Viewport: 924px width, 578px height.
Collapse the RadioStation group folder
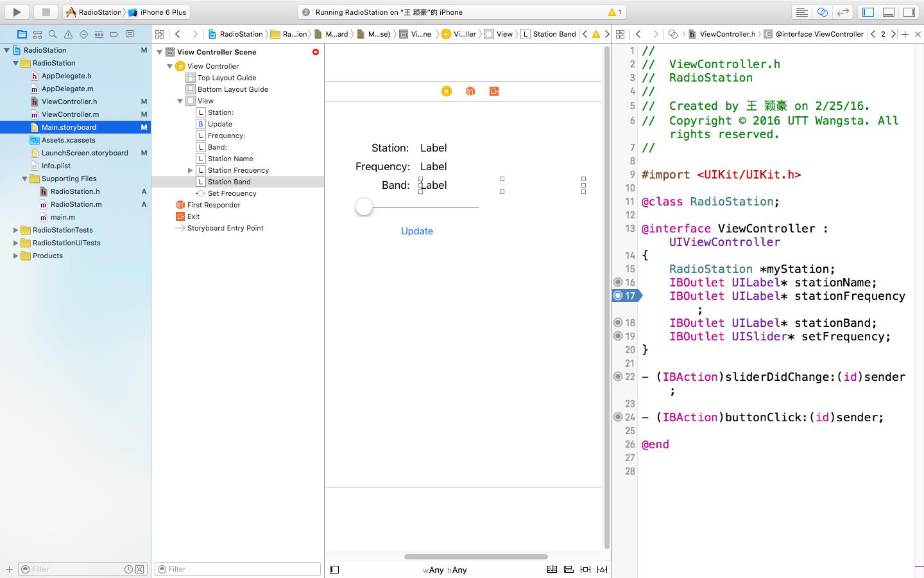coord(15,63)
